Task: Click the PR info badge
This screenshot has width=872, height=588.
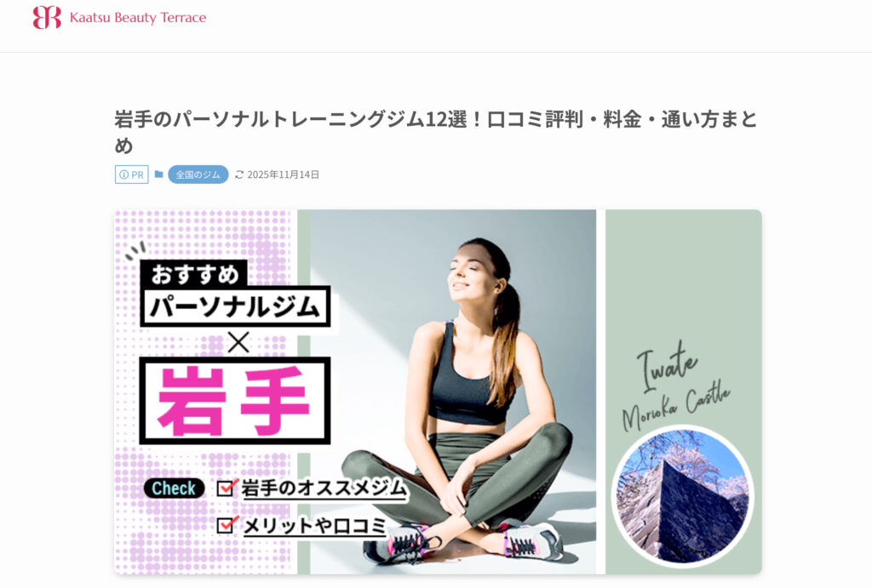Action: 132,174
